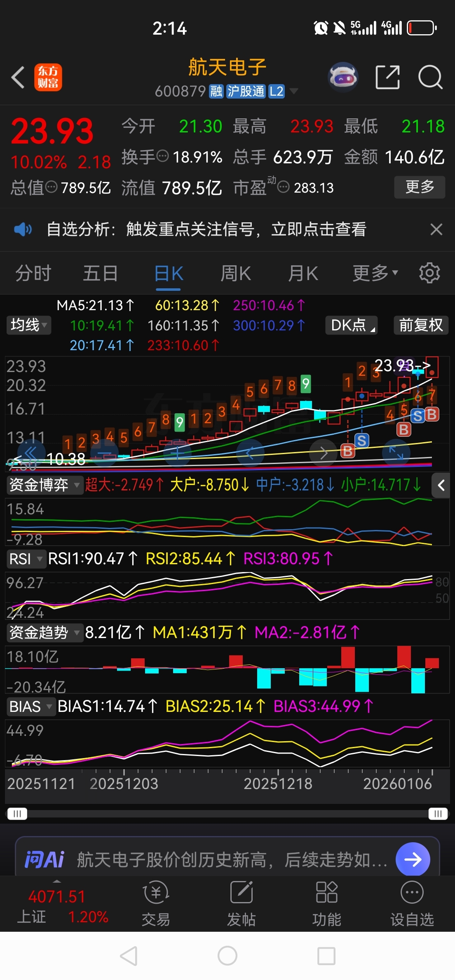Tap the MA5:21.13 value

click(x=96, y=305)
